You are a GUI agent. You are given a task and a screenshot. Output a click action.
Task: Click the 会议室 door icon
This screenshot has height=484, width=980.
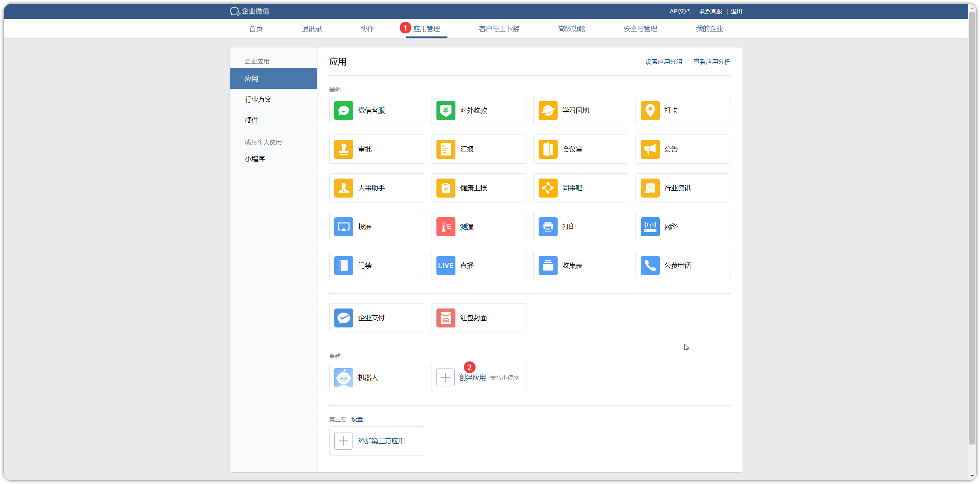[x=548, y=149]
